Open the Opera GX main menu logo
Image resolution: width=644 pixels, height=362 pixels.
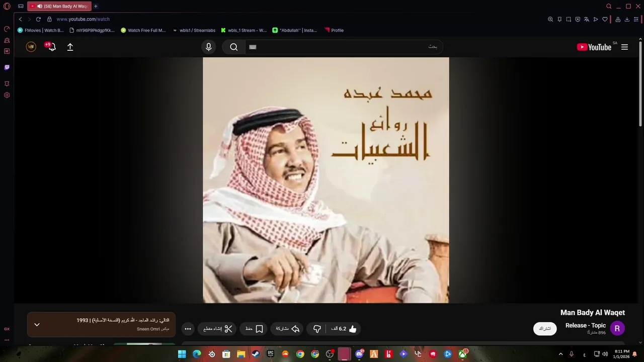point(7,6)
